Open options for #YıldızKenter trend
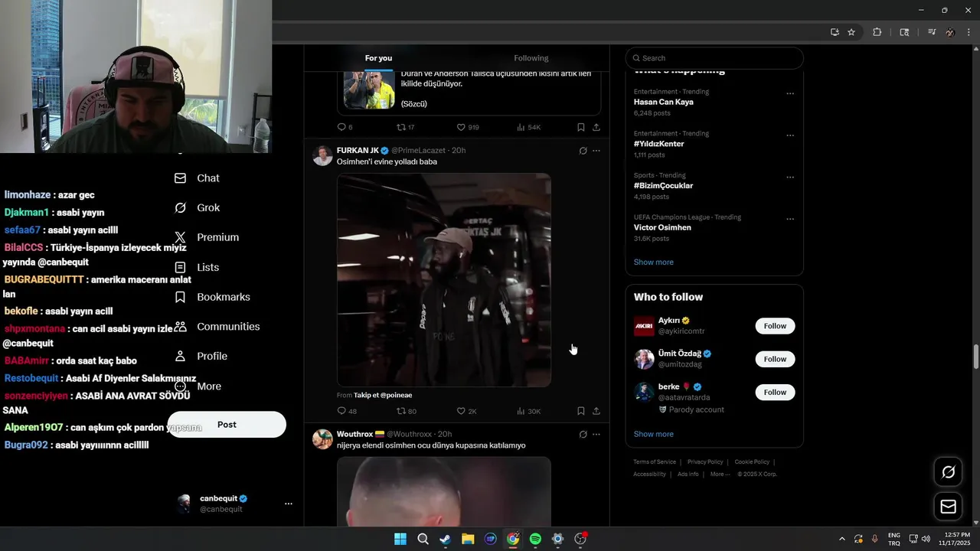The image size is (980, 551). pos(790,135)
